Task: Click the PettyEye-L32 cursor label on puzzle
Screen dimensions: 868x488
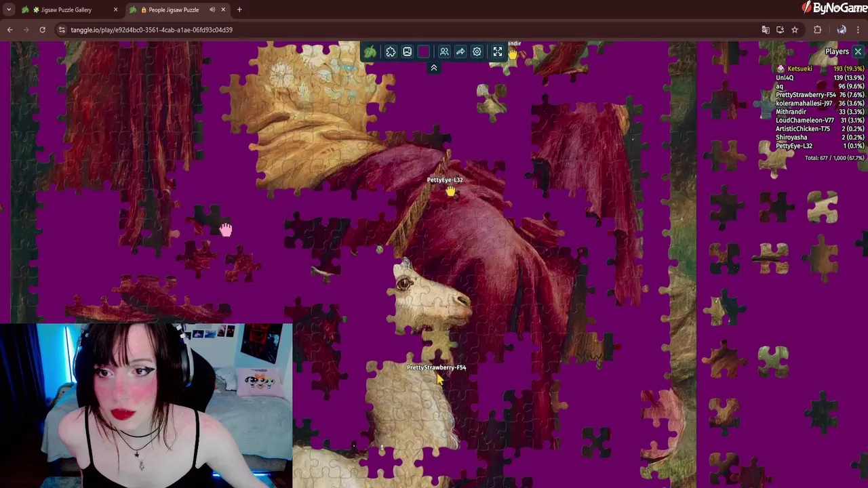Action: pyautogui.click(x=445, y=180)
